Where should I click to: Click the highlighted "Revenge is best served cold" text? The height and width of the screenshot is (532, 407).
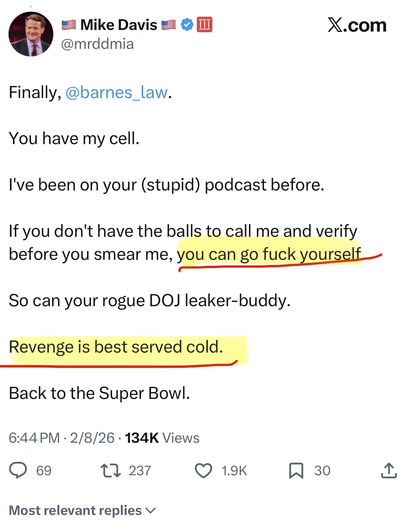click(116, 347)
